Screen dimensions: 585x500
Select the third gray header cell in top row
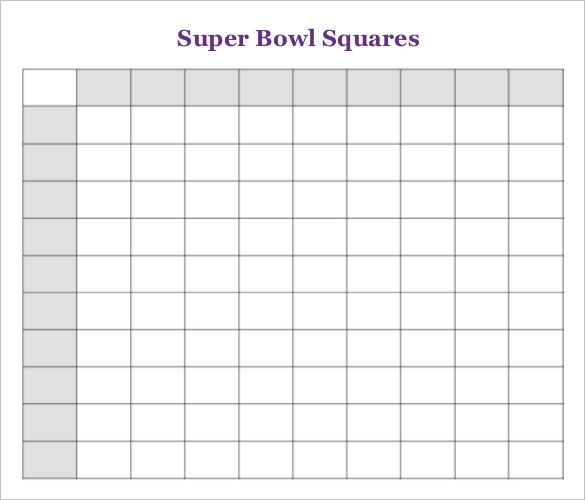pos(212,88)
